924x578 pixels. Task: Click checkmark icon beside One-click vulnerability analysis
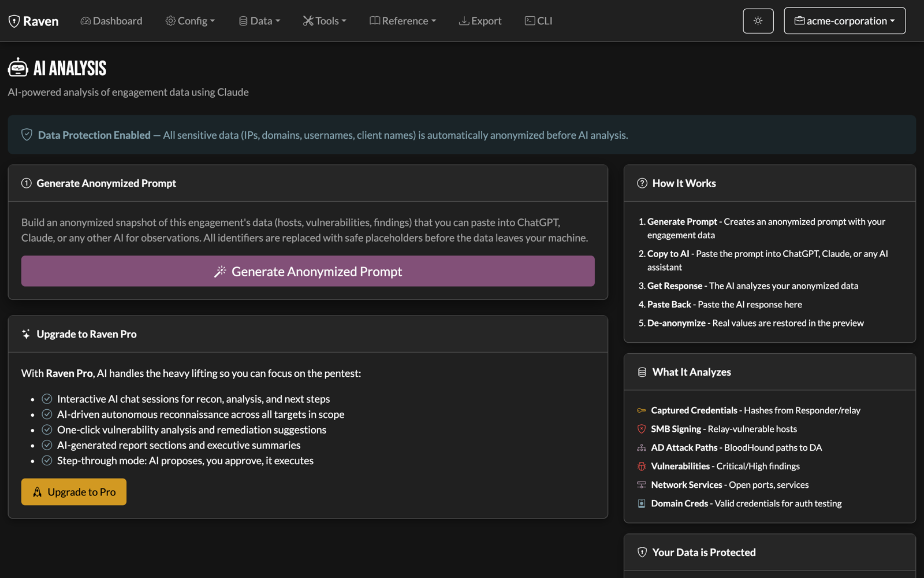[47, 430]
